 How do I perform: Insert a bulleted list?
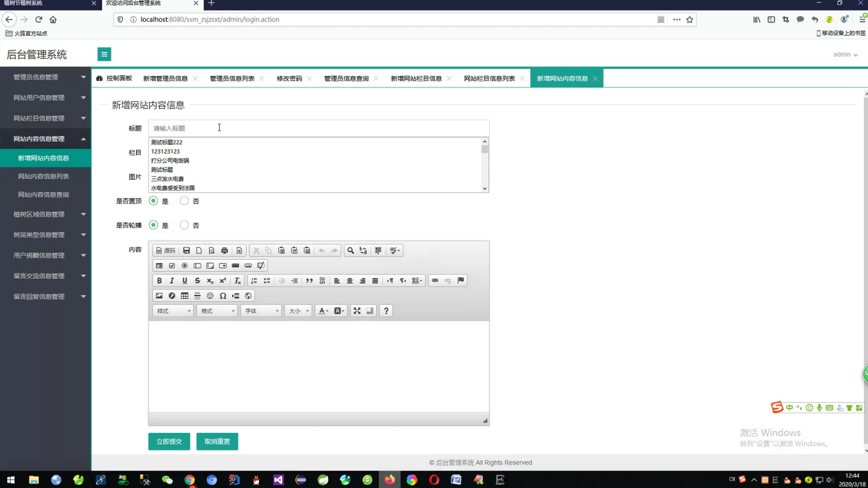tap(267, 281)
